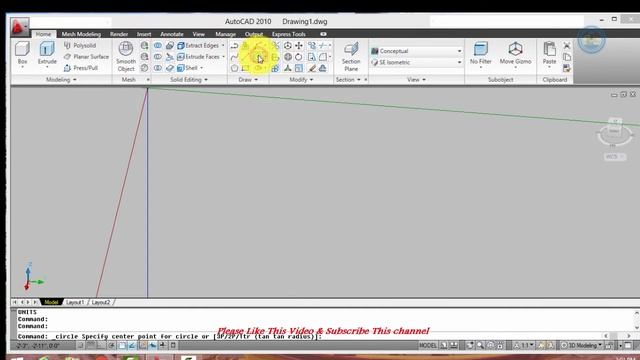Toggle Dynamic UCS on status bar

pos(142,345)
